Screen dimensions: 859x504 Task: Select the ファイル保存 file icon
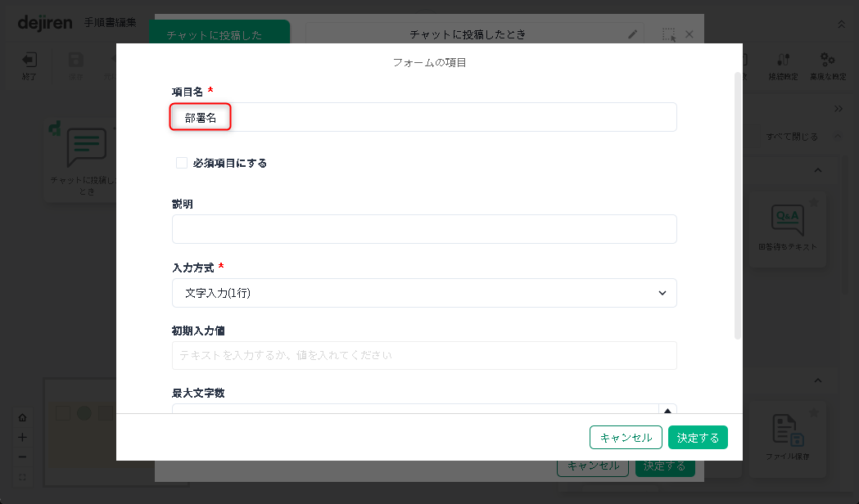pyautogui.click(x=787, y=430)
